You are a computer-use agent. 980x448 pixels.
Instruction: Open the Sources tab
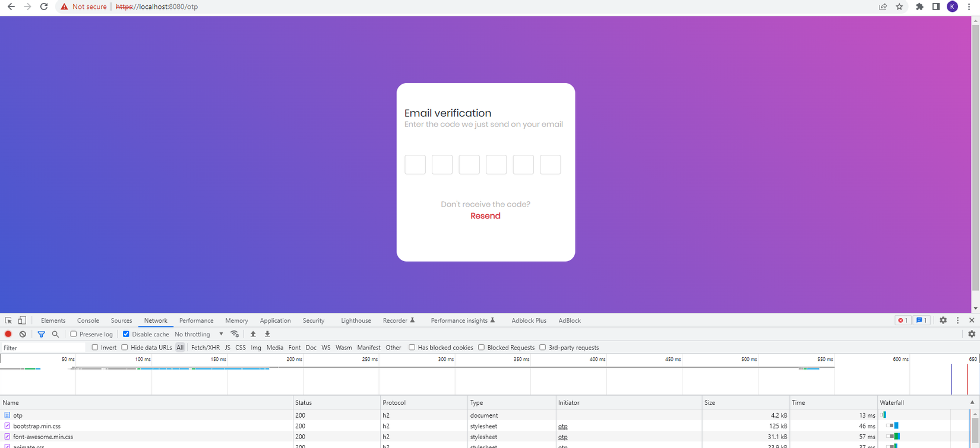point(121,320)
